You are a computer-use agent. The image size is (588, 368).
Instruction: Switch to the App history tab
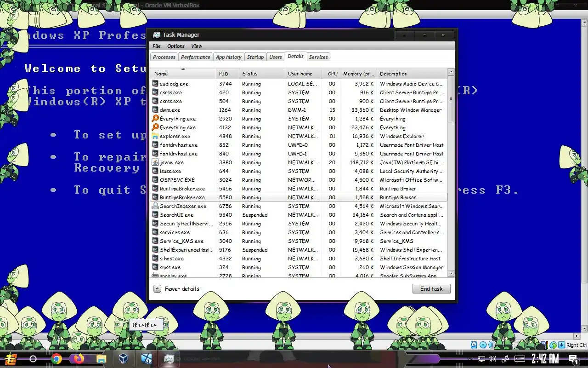point(228,57)
